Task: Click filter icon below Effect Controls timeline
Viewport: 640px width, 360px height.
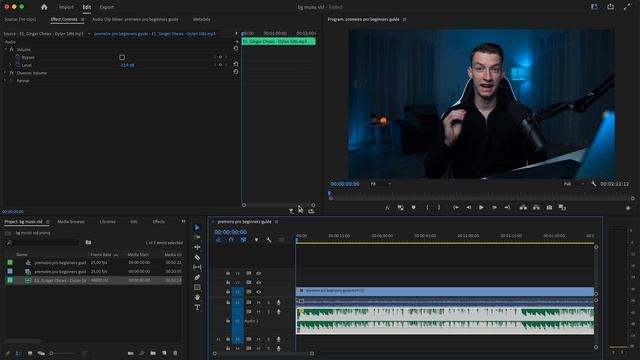Action: click(x=291, y=211)
